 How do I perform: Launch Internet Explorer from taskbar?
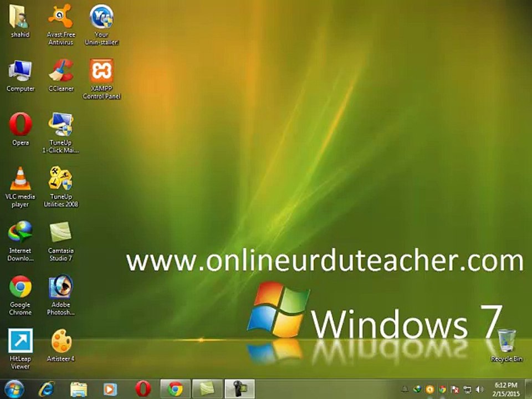pyautogui.click(x=46, y=389)
